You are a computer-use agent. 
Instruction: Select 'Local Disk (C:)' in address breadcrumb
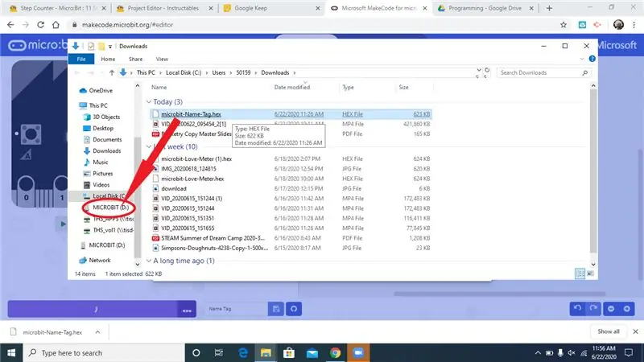pyautogui.click(x=184, y=72)
